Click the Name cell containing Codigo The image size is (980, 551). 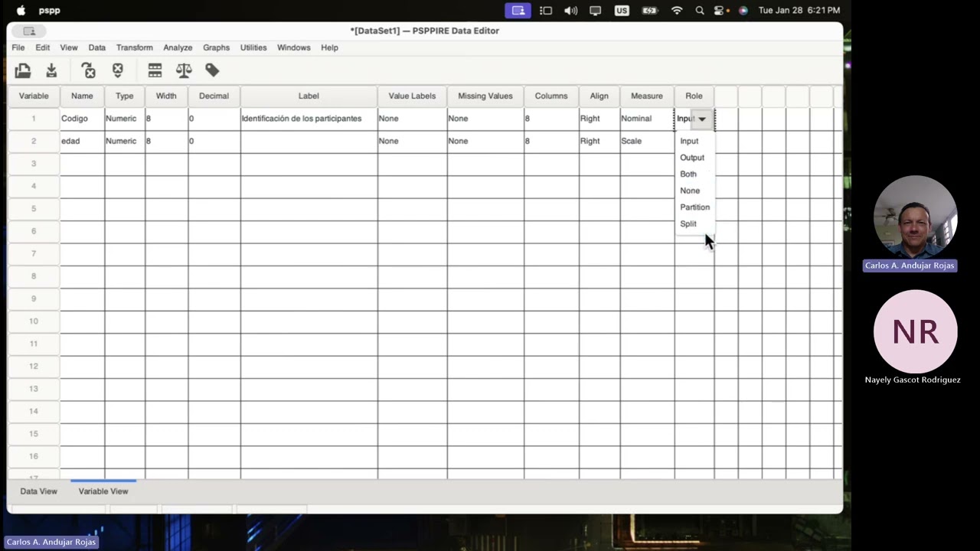coord(82,119)
